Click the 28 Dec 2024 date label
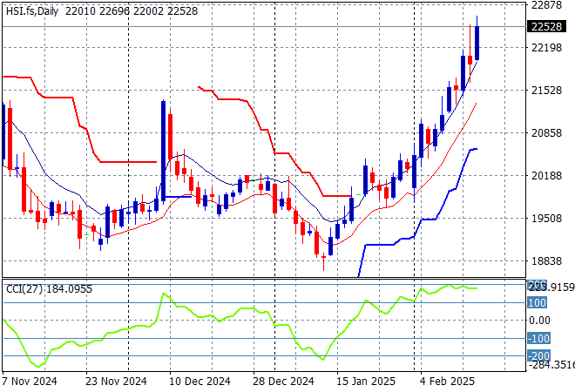This screenshot has height=392, width=575. point(283,382)
